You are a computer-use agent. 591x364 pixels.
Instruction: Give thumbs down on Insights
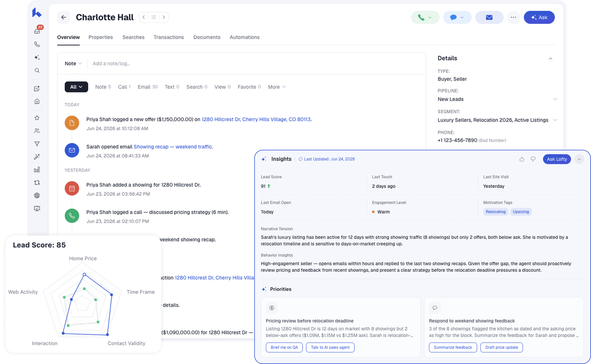[533, 159]
